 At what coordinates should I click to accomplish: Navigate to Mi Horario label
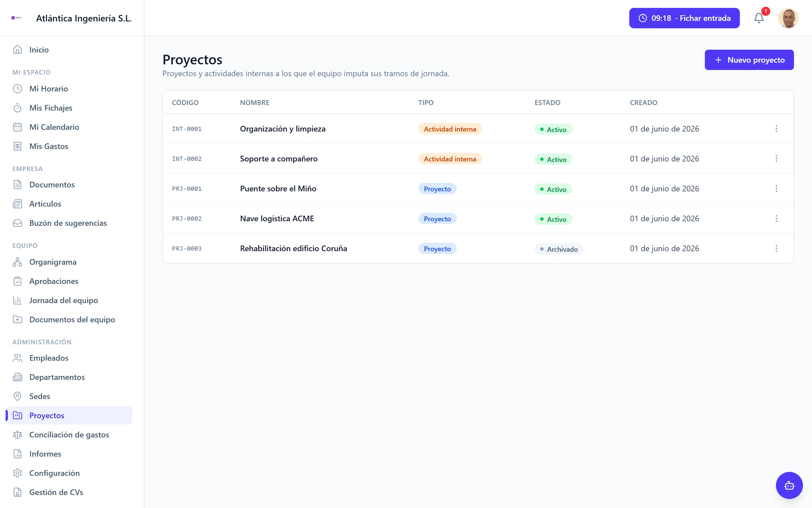(x=49, y=89)
